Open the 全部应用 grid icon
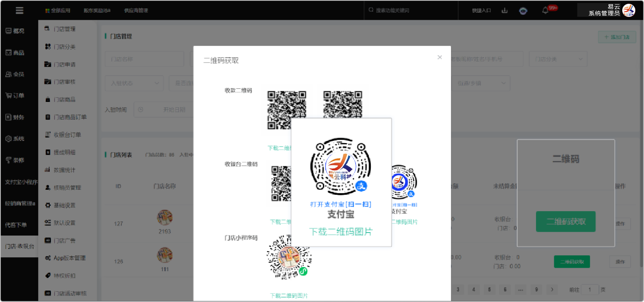Screen dimensions: 644x302 (47, 11)
